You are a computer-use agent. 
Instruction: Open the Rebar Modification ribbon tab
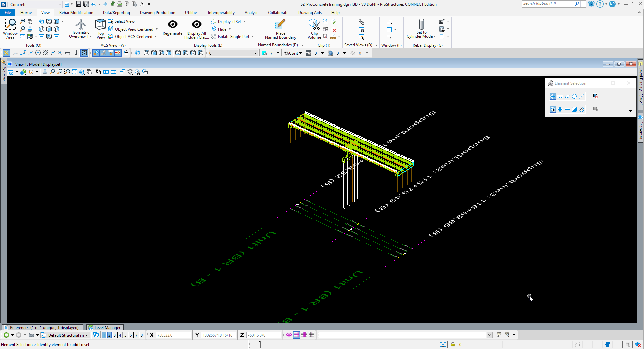(x=76, y=13)
